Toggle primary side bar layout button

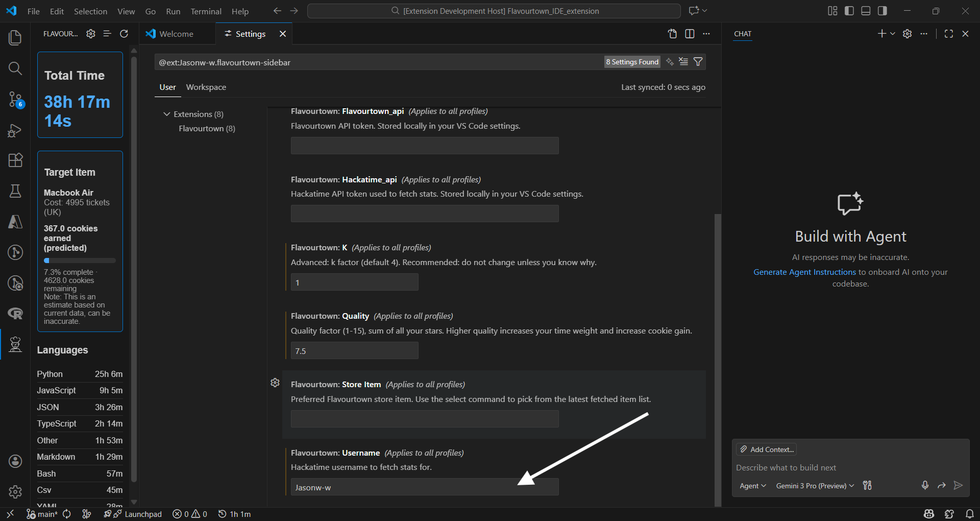click(x=849, y=11)
